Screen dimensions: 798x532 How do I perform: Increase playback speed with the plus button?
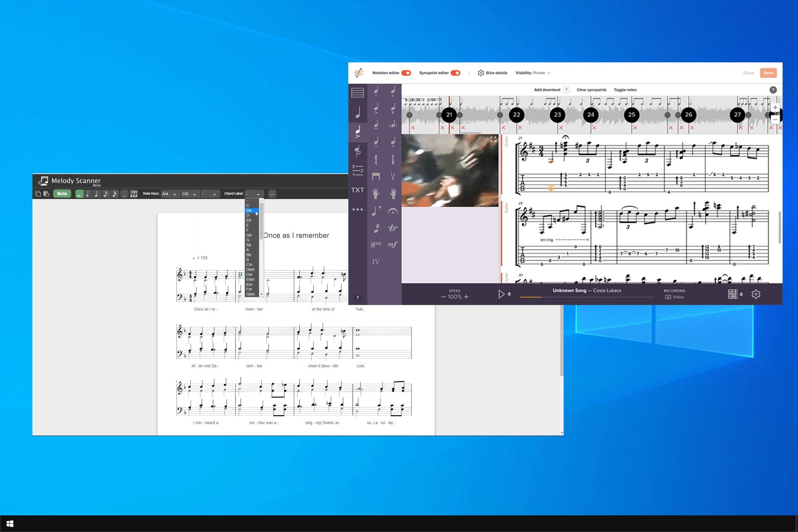[x=466, y=297]
